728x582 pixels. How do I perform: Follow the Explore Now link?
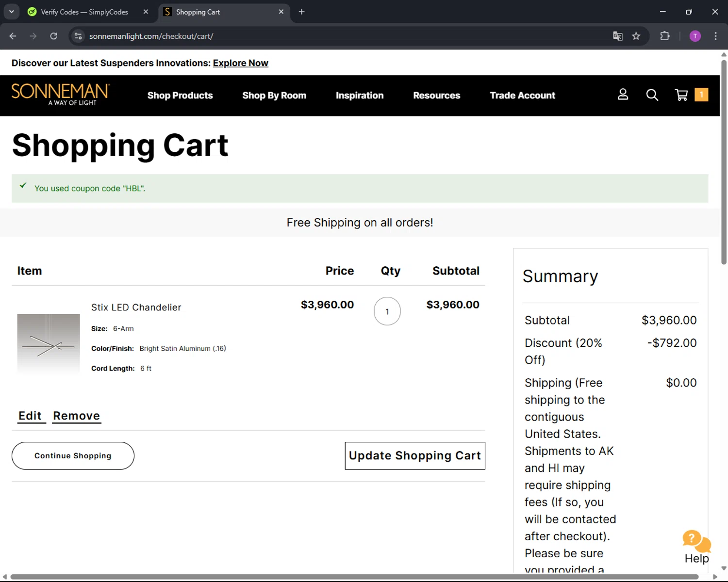click(x=240, y=63)
